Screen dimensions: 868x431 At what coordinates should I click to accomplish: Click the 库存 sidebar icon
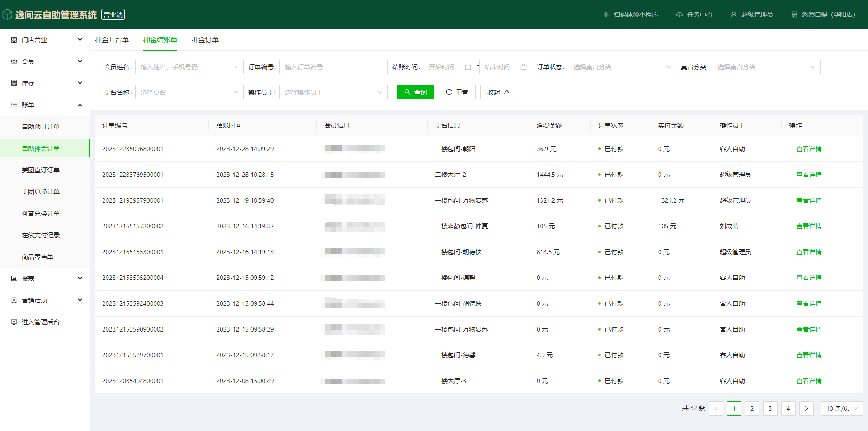pos(14,83)
